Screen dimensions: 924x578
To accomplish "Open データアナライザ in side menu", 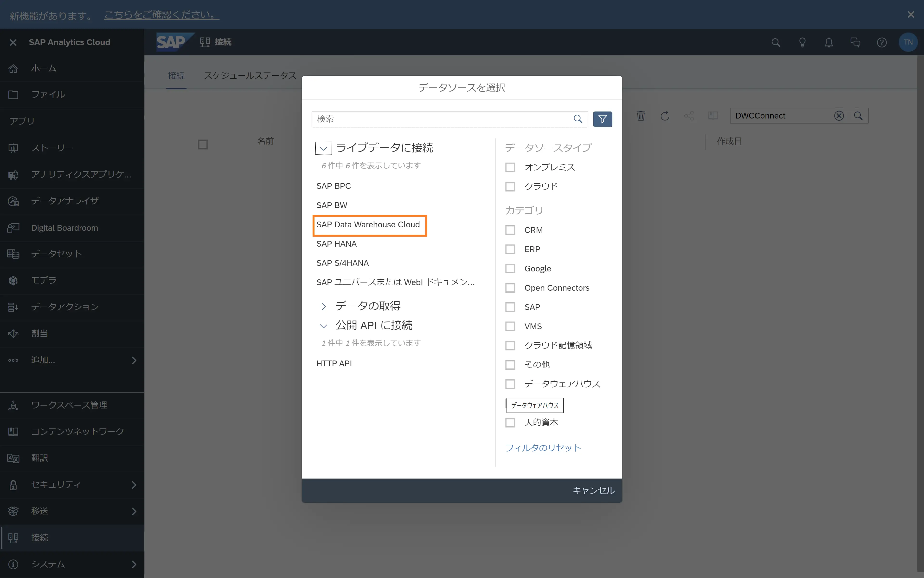I will pos(72,201).
